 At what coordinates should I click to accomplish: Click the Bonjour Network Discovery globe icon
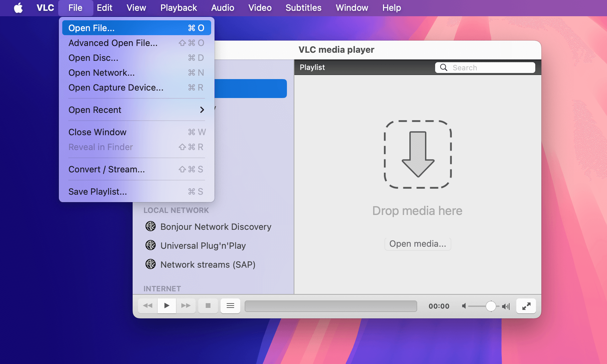tap(151, 226)
